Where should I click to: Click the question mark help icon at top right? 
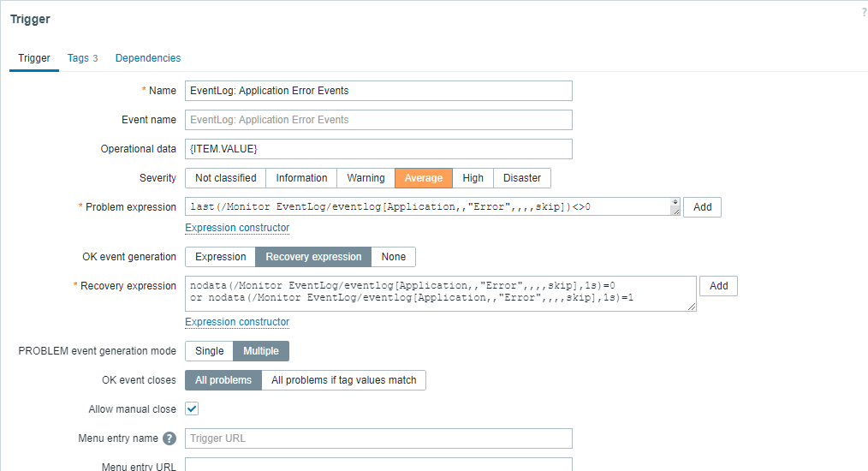pyautogui.click(x=864, y=12)
